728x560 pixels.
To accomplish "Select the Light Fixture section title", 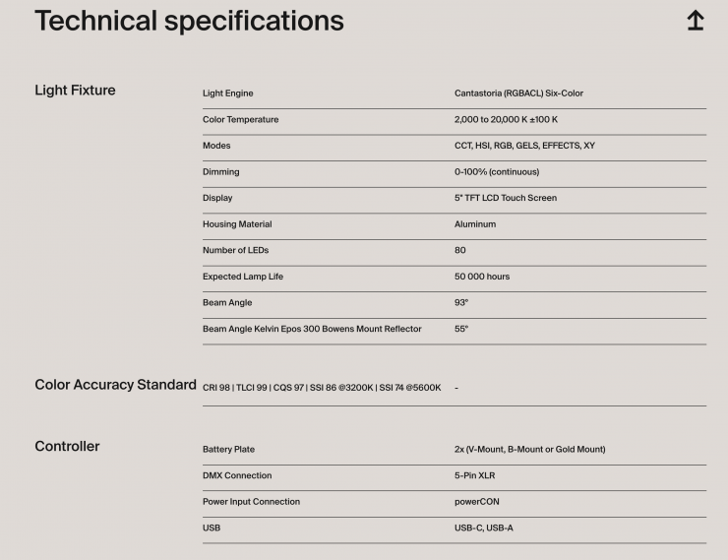I will [75, 91].
